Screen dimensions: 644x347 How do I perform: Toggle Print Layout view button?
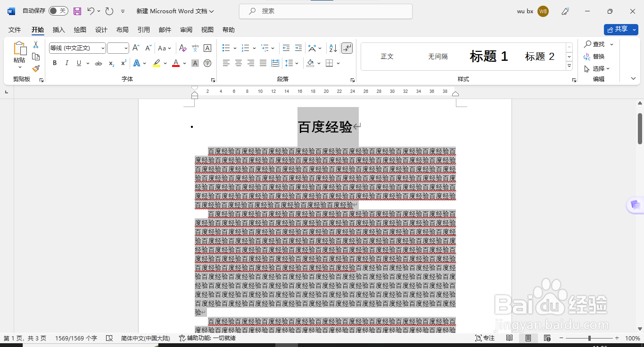[x=528, y=338]
